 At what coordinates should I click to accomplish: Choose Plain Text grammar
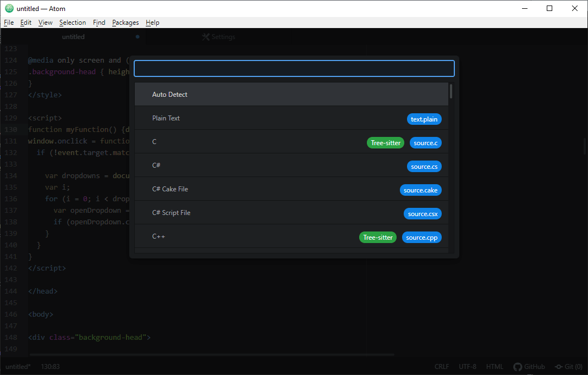(292, 118)
